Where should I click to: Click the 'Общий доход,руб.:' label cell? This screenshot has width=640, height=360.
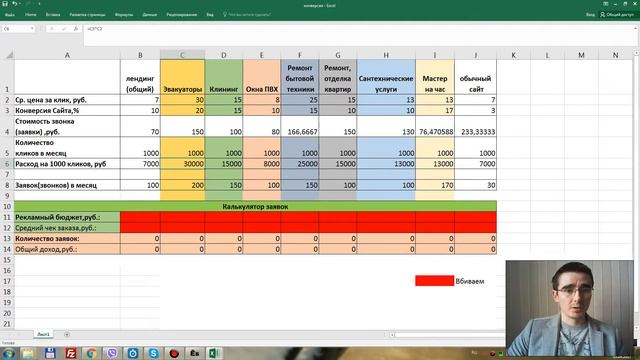click(x=67, y=249)
